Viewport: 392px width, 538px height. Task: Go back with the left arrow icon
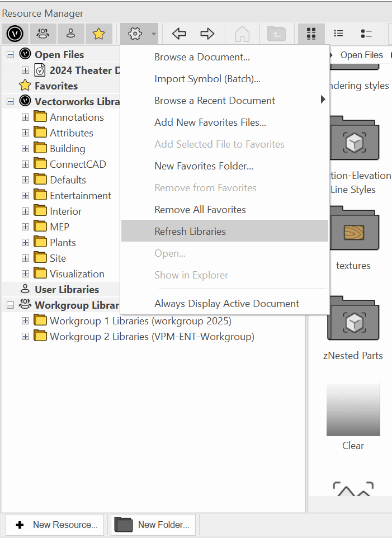[x=179, y=34]
